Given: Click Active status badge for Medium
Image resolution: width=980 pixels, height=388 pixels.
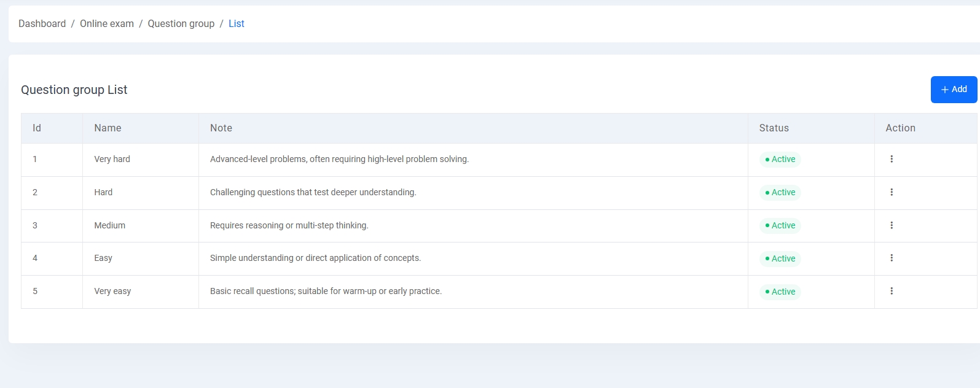Looking at the screenshot, I should coord(780,226).
